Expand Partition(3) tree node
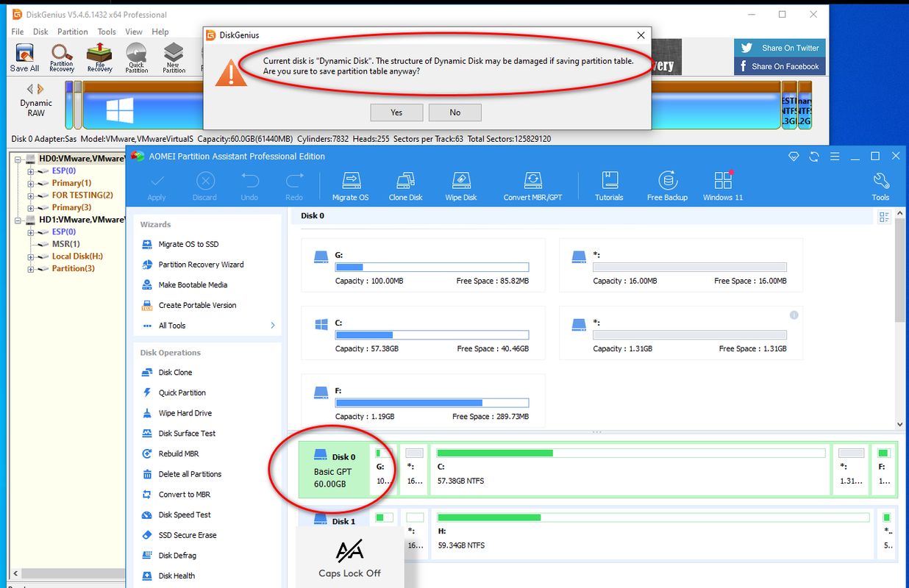 (31, 269)
